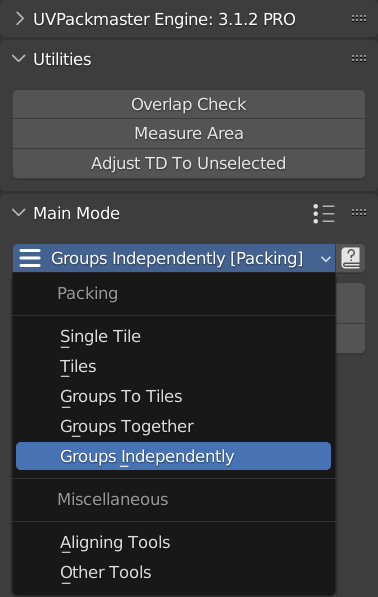Click the UVPackmaster Engine: 3.1.2 PRO title
The height and width of the screenshot is (597, 378).
tap(164, 19)
